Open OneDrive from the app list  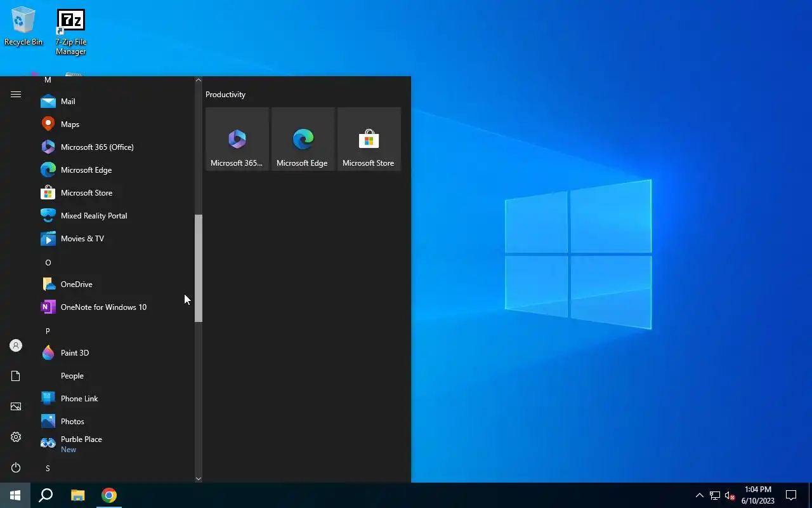[x=117, y=284]
